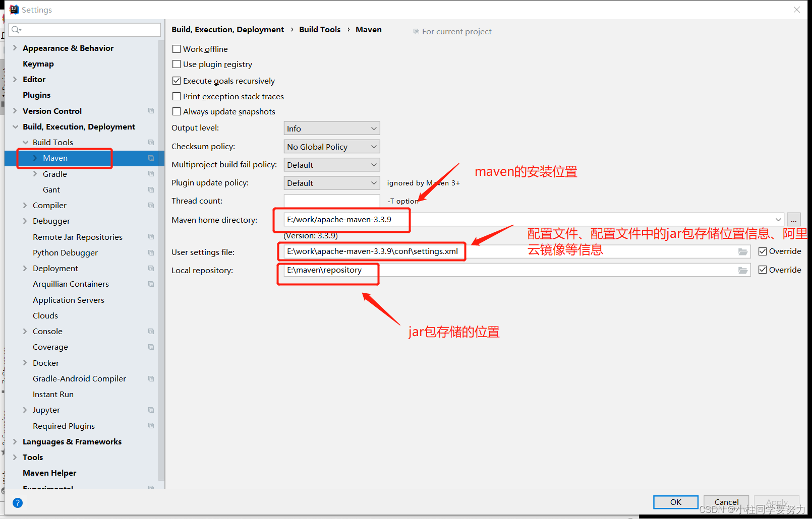
Task: Select Instant Run settings page
Action: click(x=53, y=394)
